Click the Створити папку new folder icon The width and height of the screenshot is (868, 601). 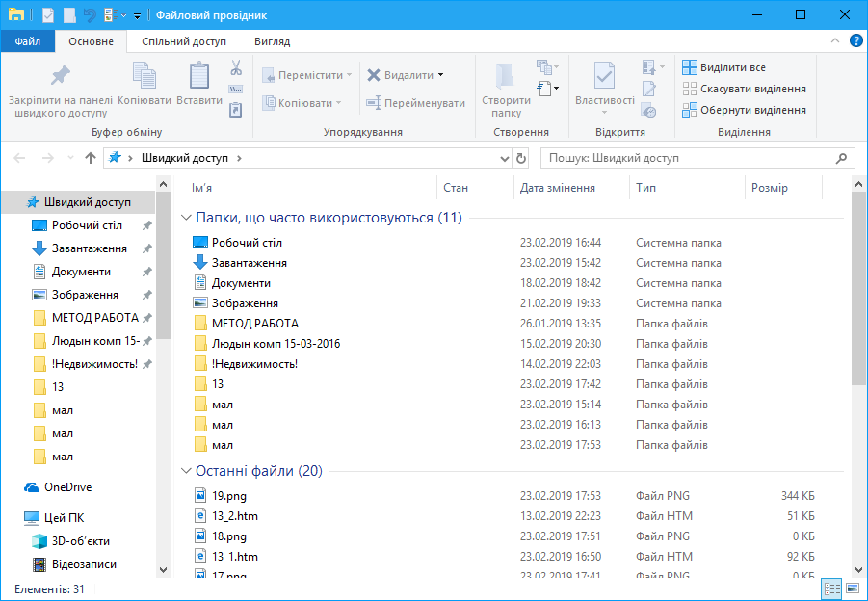[x=505, y=76]
